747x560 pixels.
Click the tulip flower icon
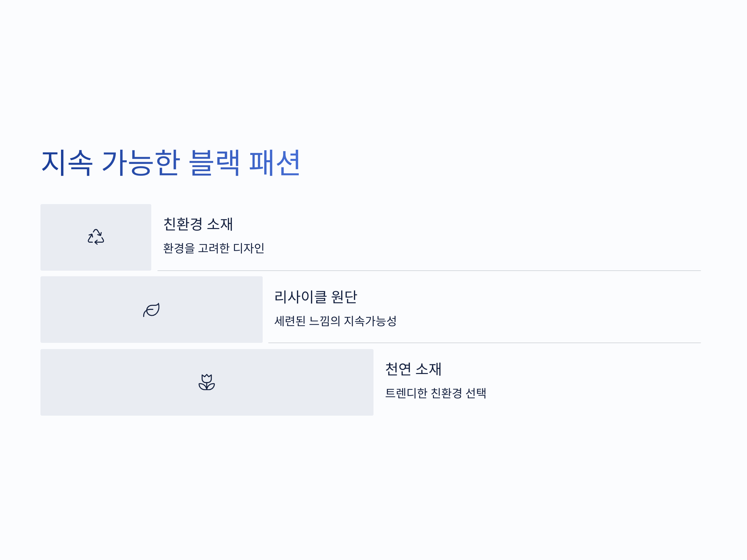point(207,382)
